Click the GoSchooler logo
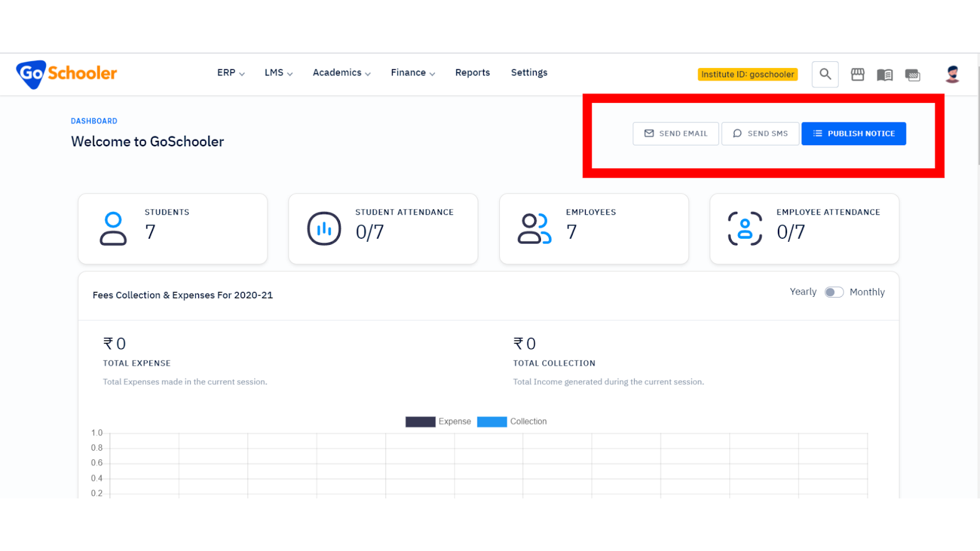Screen dimensions: 980x551 coord(67,74)
